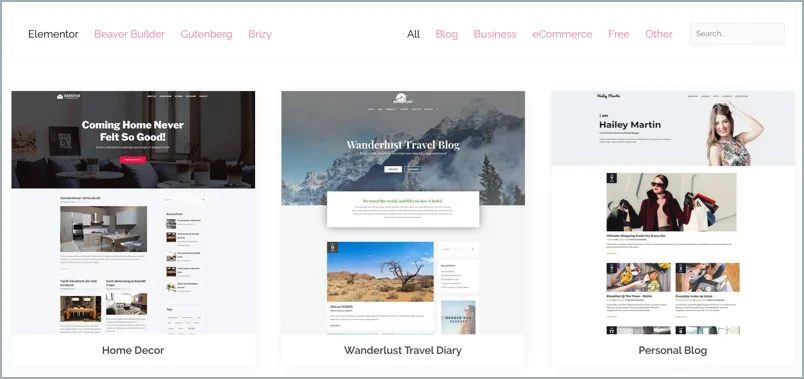This screenshot has height=379, width=804.
Task: Click the kitchen photo in Home Decor preview
Action: [104, 229]
